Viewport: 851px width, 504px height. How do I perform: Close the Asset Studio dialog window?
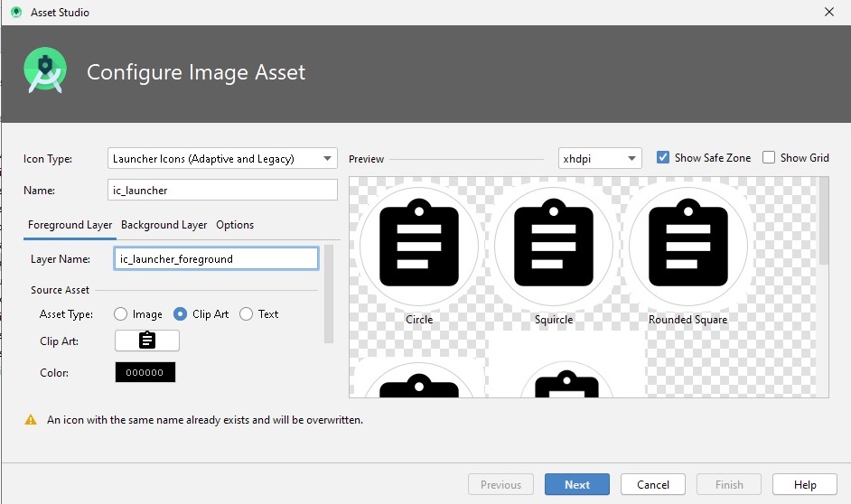click(829, 13)
